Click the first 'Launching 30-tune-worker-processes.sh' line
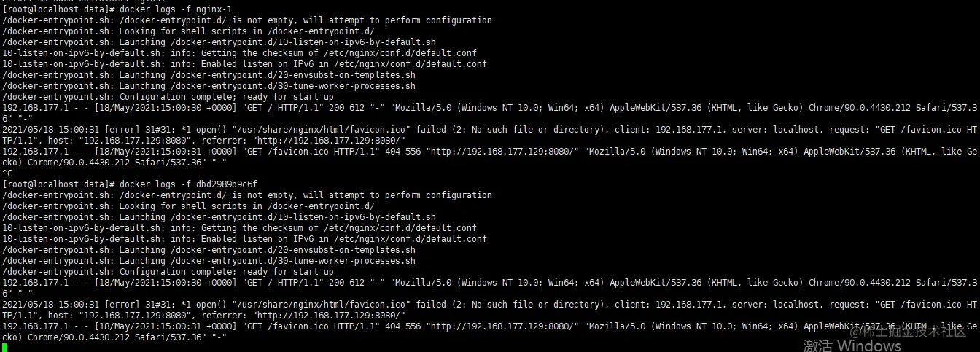 [x=209, y=86]
